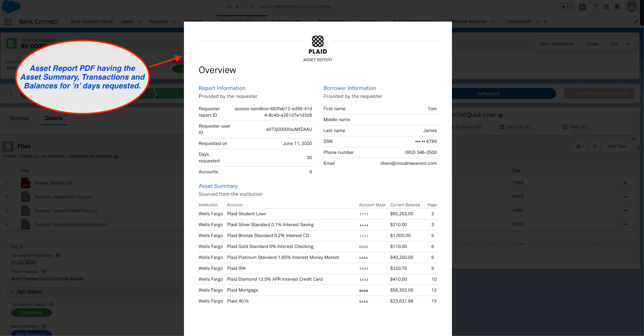Open Files panel settings gear dropdown
Screen dimensions: 644x336
pos(580,146)
